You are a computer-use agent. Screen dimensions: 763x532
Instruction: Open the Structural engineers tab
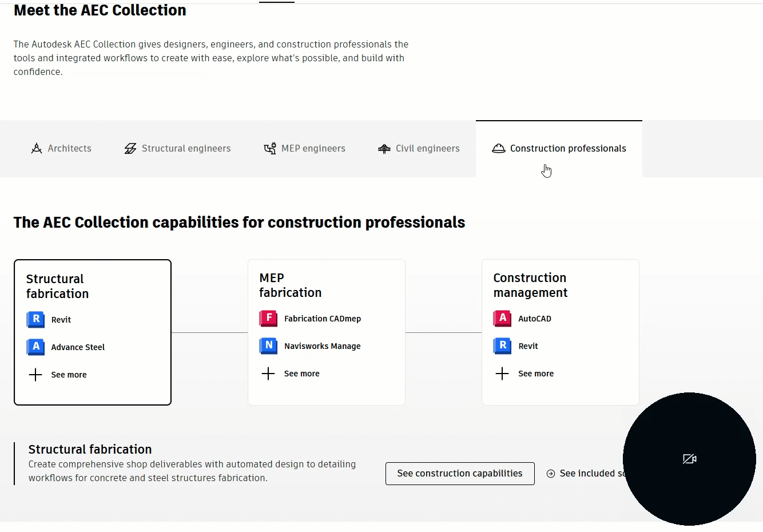pos(177,149)
